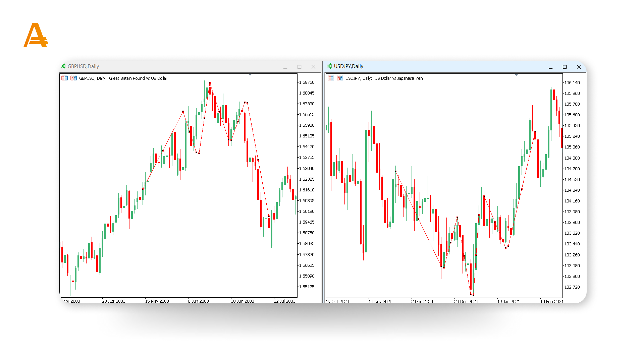
Task: Click the chart shift triangle on GBPUSD chart
Action: pos(250,74)
